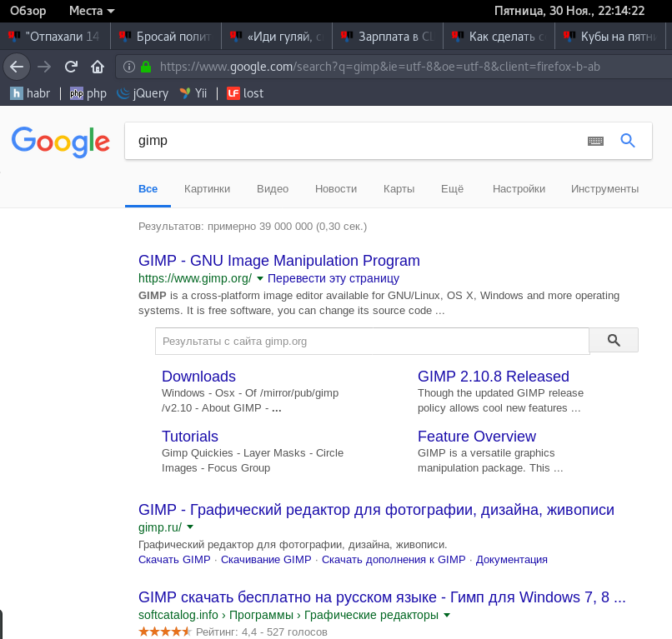Select the Картинки search tab

[207, 189]
